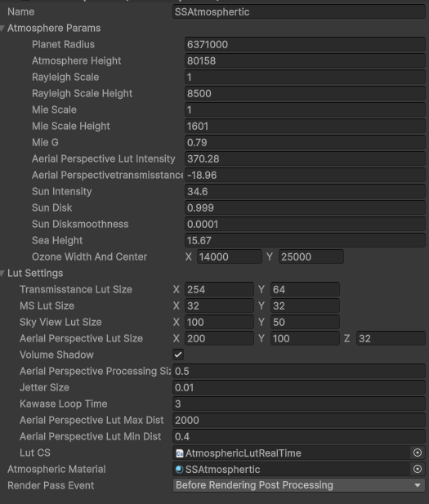
Task: Click the Sky View Lut Size Y field
Action: pos(305,322)
